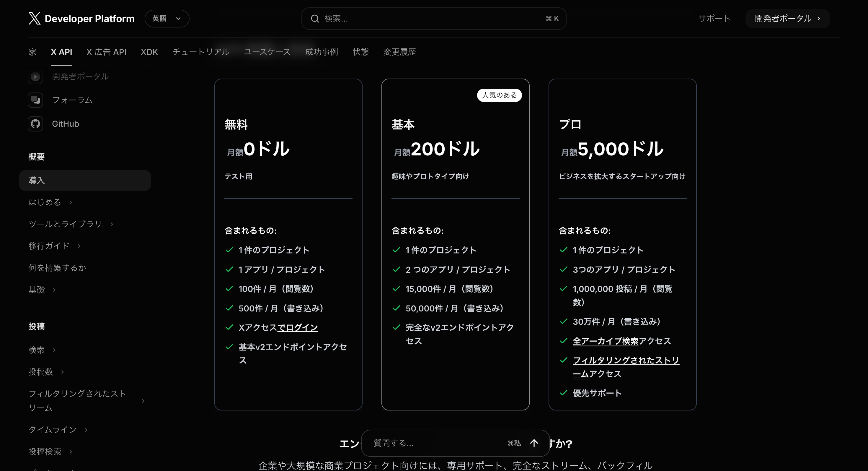The image size is (868, 471).
Task: Open the 開発者ポータル sidebar play icon
Action: pyautogui.click(x=35, y=77)
